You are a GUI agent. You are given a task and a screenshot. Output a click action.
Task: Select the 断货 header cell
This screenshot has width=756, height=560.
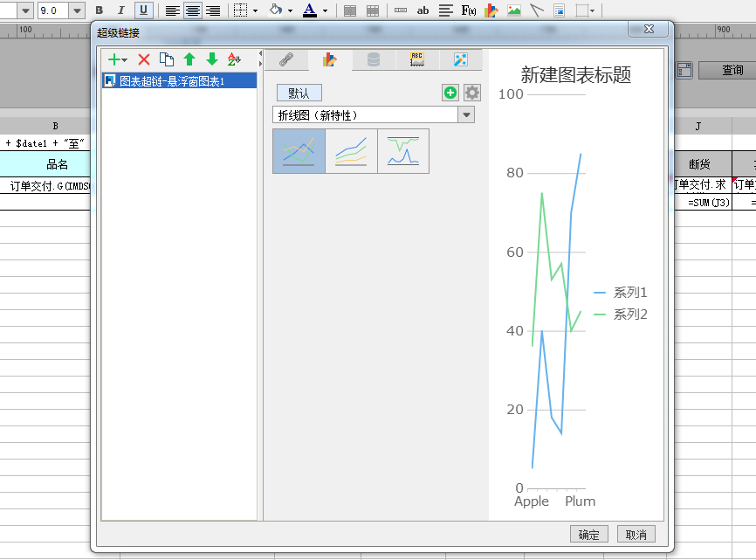tap(703, 164)
